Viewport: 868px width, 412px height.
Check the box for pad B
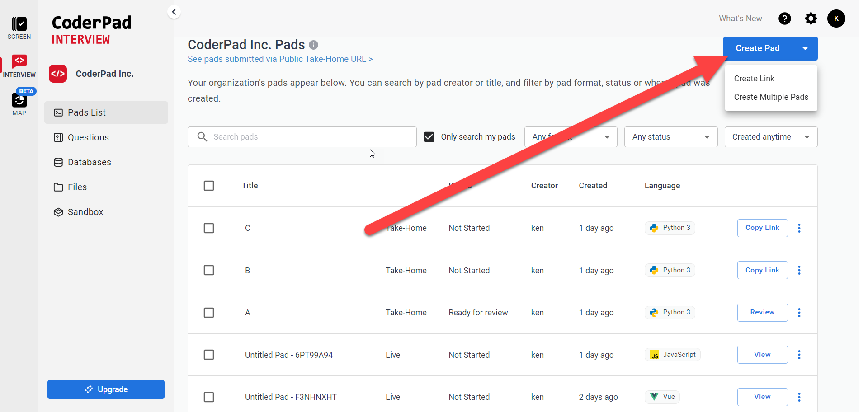[209, 270]
